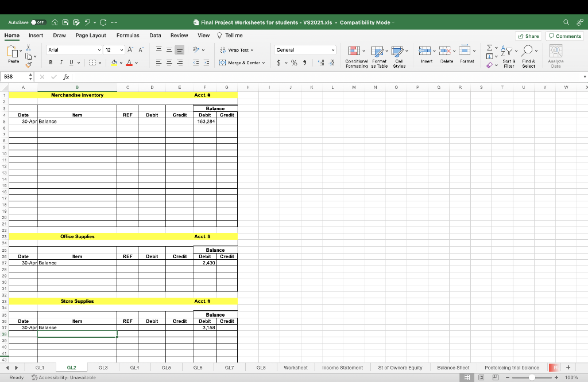588x382 pixels.
Task: Decrease font size with smaller A icon
Action: click(x=141, y=50)
